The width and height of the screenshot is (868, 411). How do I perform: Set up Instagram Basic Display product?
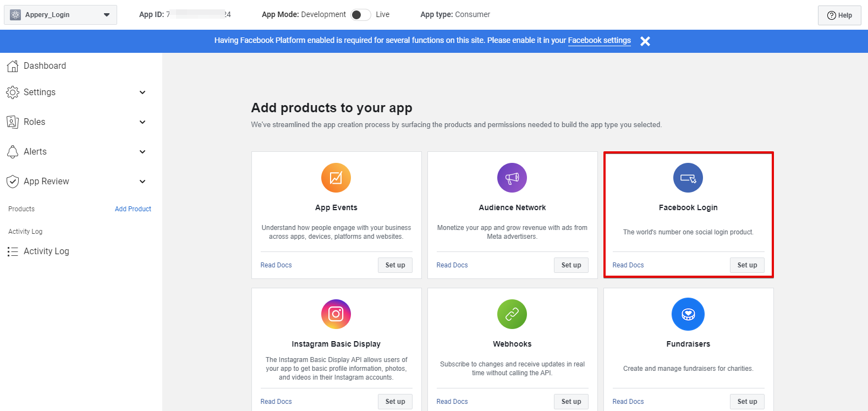[395, 402]
